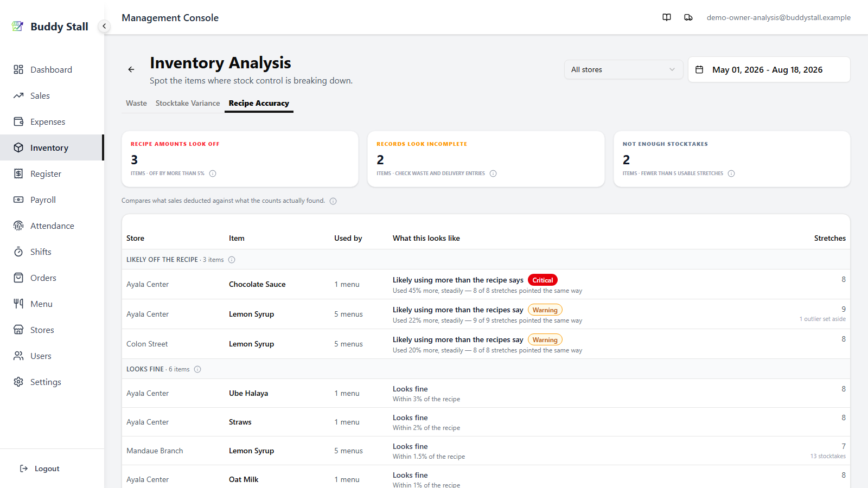Open Dashboard from the sidebar menu
The image size is (868, 488).
coord(51,69)
